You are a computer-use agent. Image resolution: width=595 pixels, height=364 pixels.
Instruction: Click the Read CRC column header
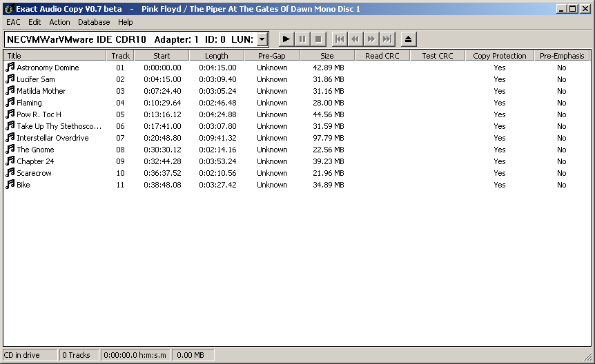click(382, 56)
